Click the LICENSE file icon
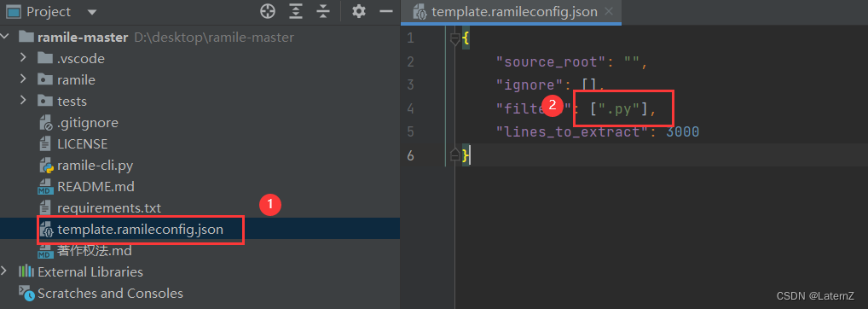The width and height of the screenshot is (868, 309). [45, 144]
